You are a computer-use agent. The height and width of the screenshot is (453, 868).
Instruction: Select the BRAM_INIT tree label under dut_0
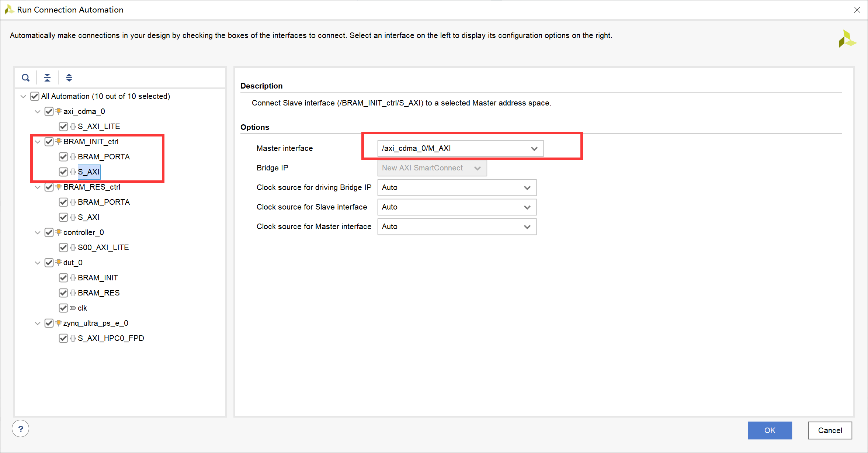pyautogui.click(x=98, y=278)
